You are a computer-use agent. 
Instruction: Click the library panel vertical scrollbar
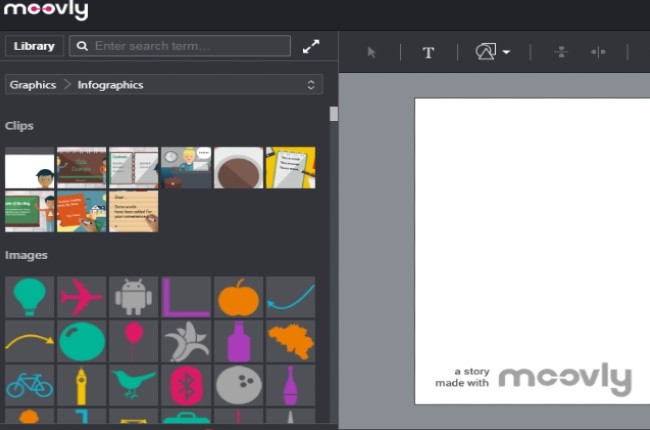pos(333,114)
